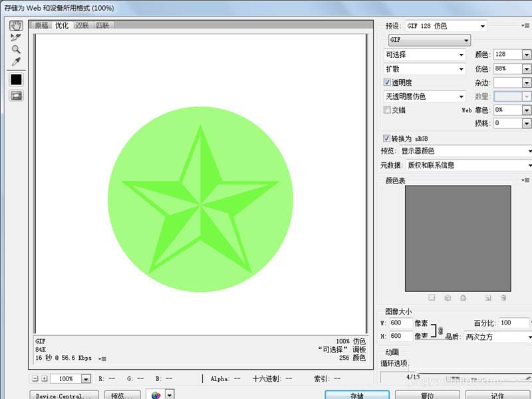
Task: Click the 百分比 100 field
Action: pos(513,323)
